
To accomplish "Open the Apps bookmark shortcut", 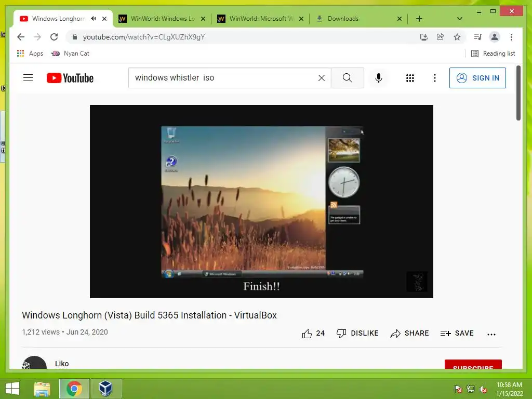I will click(30, 54).
